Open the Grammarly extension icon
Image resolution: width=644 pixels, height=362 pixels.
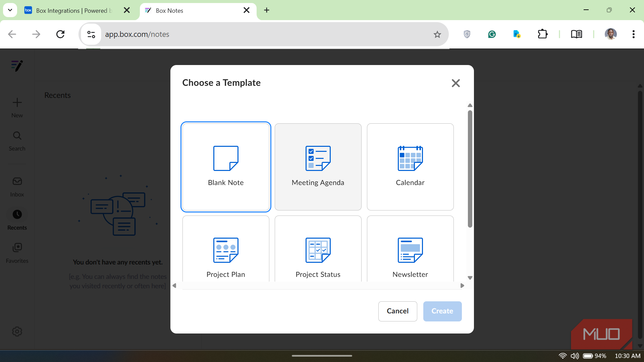point(492,34)
